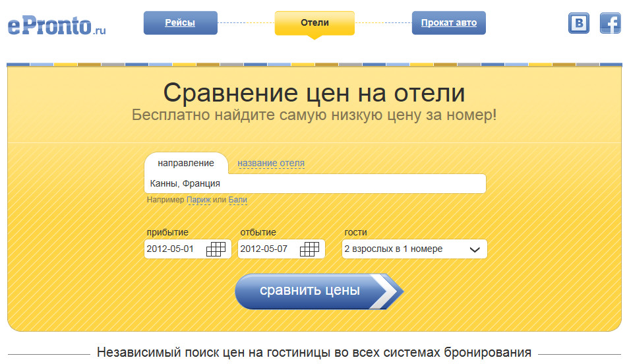Open the departure date calendar icon

tap(309, 249)
